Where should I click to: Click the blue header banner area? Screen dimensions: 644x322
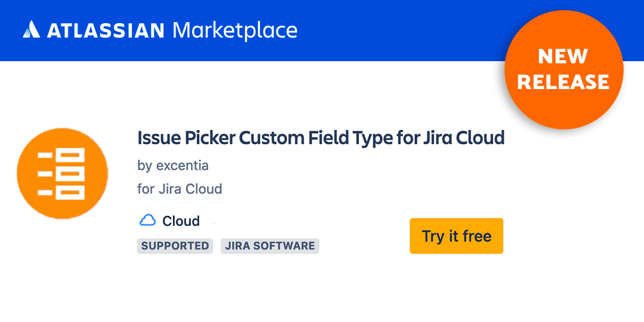[x=252, y=30]
